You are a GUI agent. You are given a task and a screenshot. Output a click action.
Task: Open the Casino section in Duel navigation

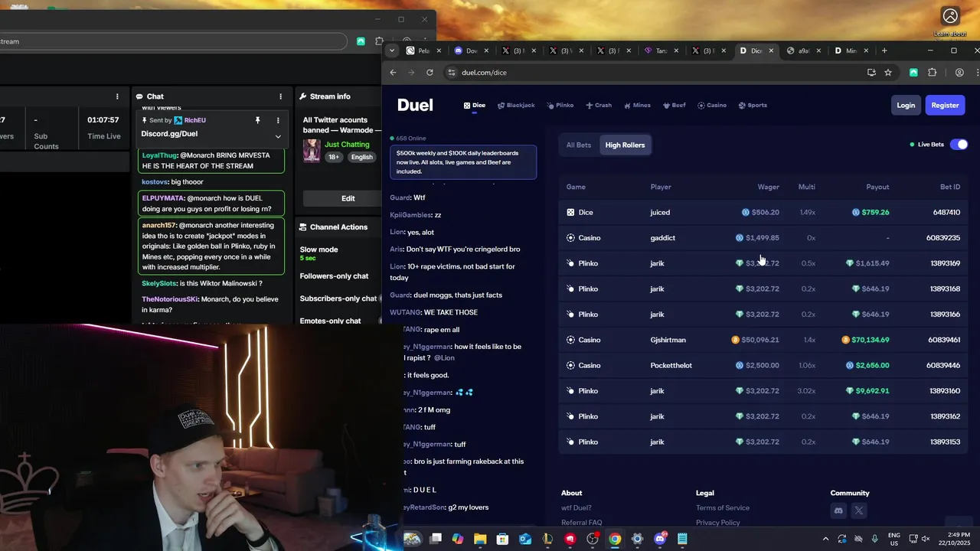712,106
